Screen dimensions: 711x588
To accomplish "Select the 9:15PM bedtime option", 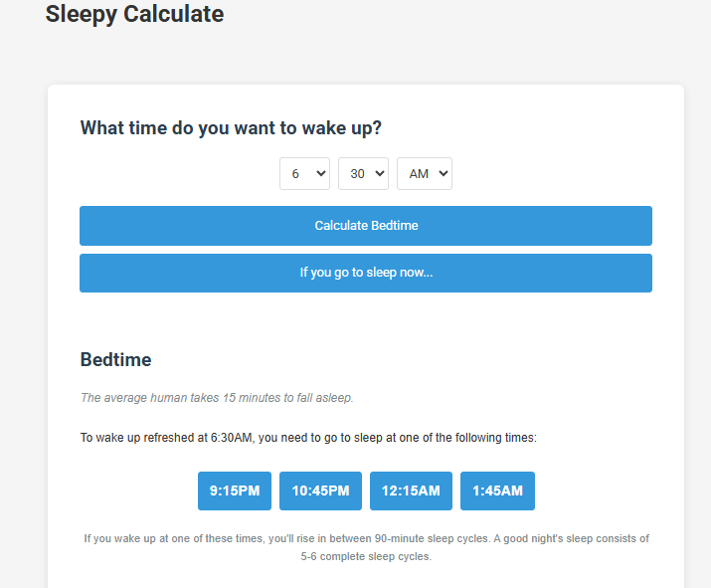I will [x=235, y=490].
